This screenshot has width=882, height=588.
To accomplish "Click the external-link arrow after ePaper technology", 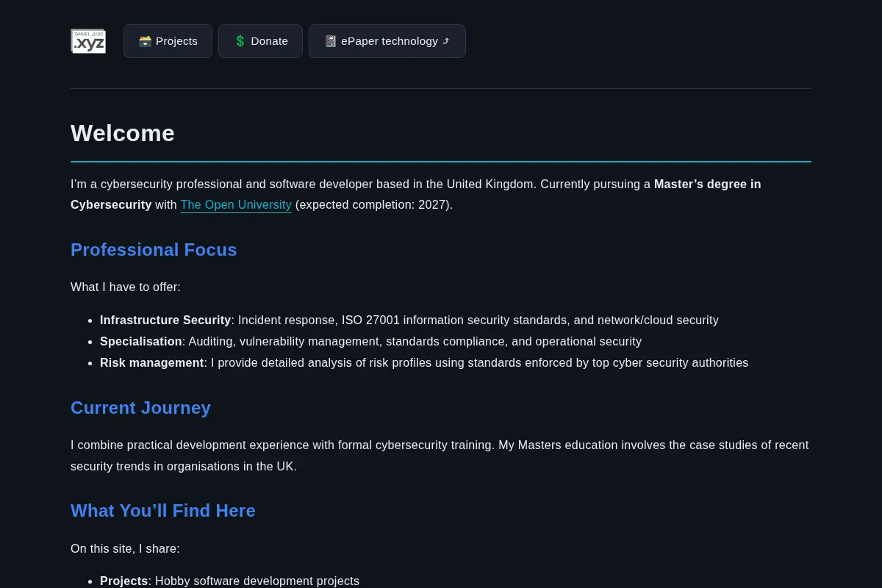I will point(446,41).
